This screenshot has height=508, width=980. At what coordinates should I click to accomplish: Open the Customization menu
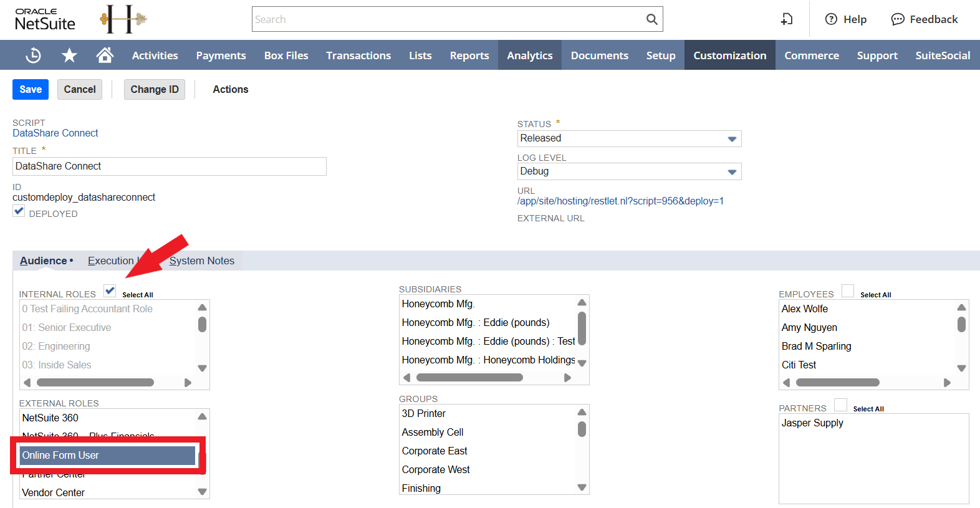[730, 55]
